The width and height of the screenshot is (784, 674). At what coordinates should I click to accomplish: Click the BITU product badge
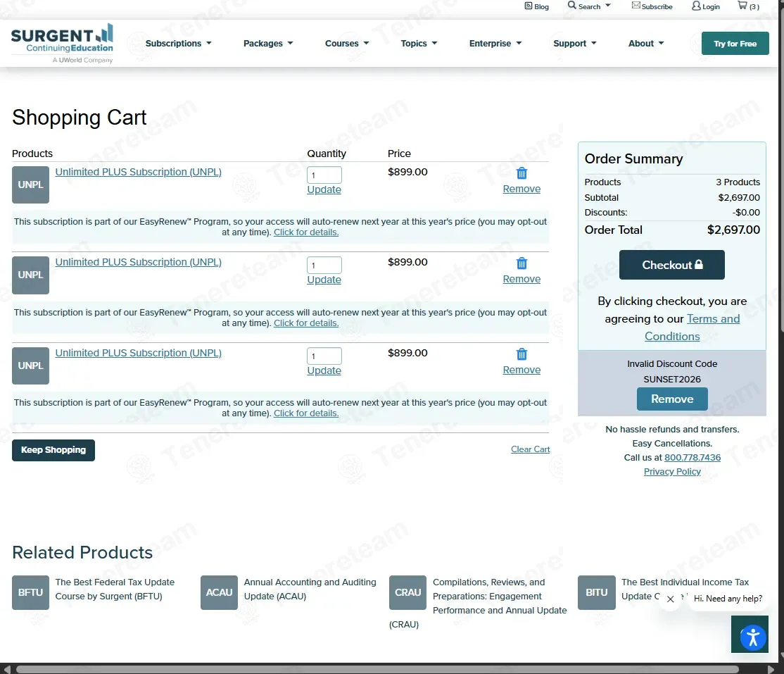[x=597, y=592]
